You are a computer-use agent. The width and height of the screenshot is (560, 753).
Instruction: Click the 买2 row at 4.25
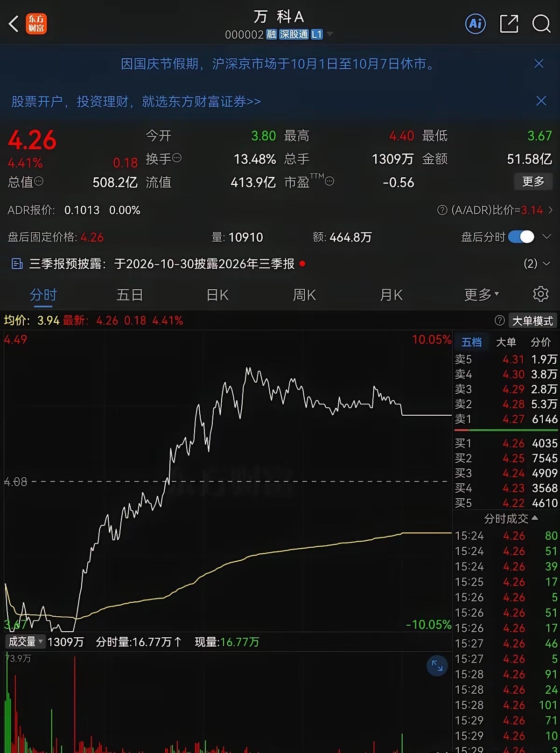[x=506, y=458]
